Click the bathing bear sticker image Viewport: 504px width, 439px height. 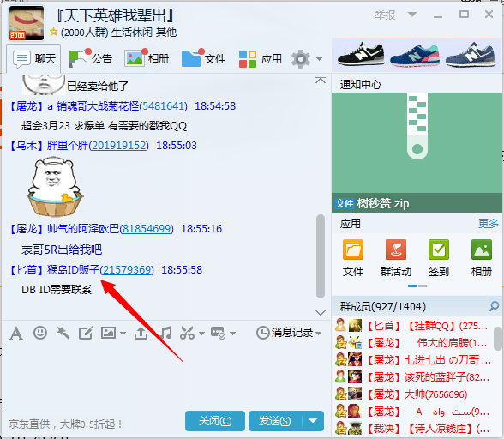(x=55, y=187)
